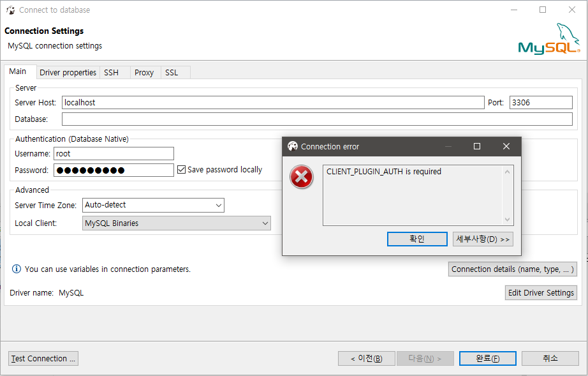Click the Username input field
This screenshot has width=588, height=376.
point(114,153)
